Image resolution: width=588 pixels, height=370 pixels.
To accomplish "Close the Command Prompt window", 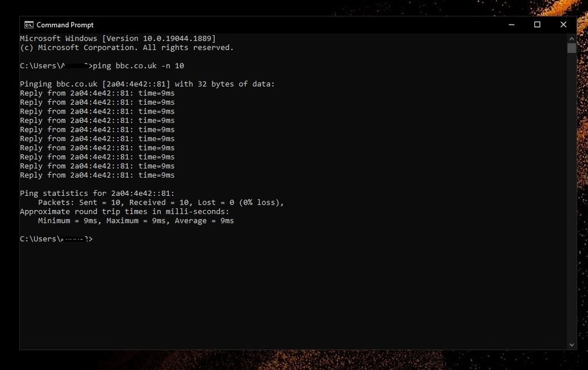I will coord(563,25).
